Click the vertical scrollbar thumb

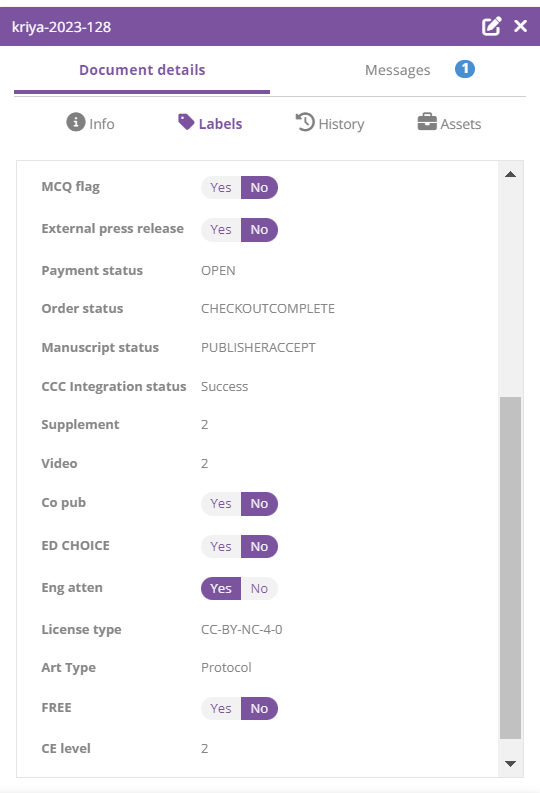pos(511,568)
